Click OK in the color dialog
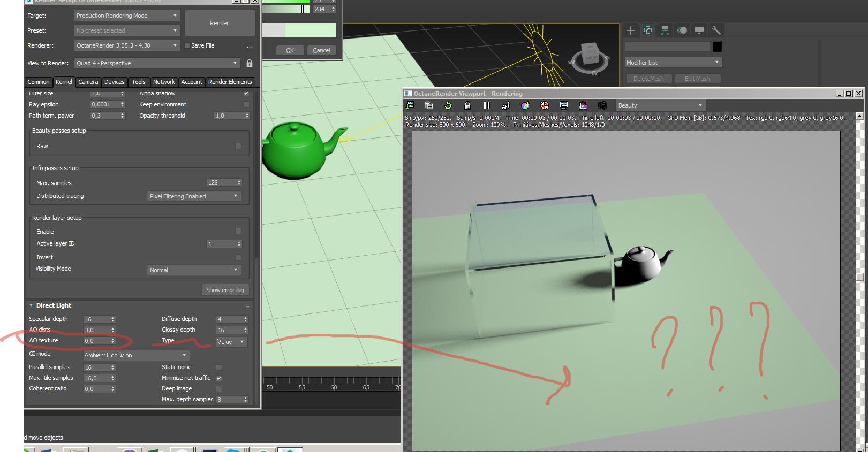Screen dimensions: 868x452 click(x=290, y=50)
